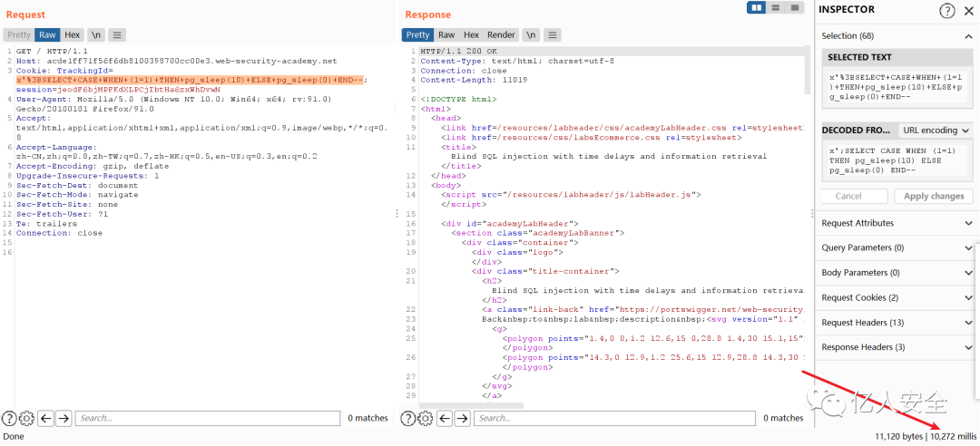Open Response search settings gear

(425, 418)
